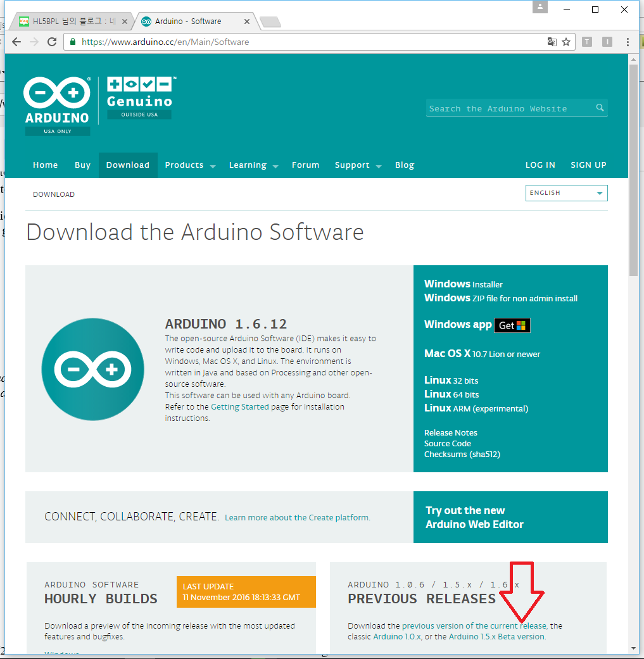Click the scrollbar down arrow
The image size is (644, 659).
pyautogui.click(x=633, y=648)
